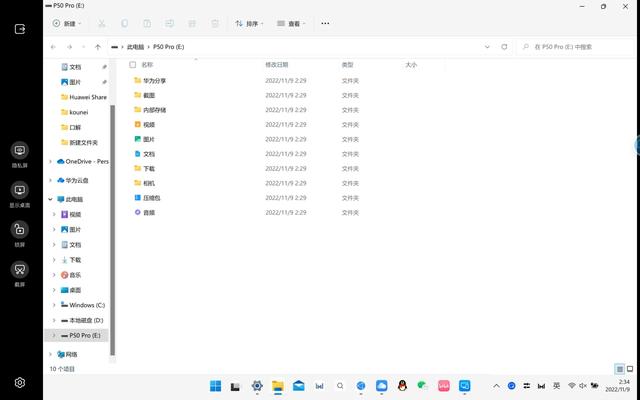Open QQ penguin icon in taskbar
The width and height of the screenshot is (640, 400).
pyautogui.click(x=402, y=386)
